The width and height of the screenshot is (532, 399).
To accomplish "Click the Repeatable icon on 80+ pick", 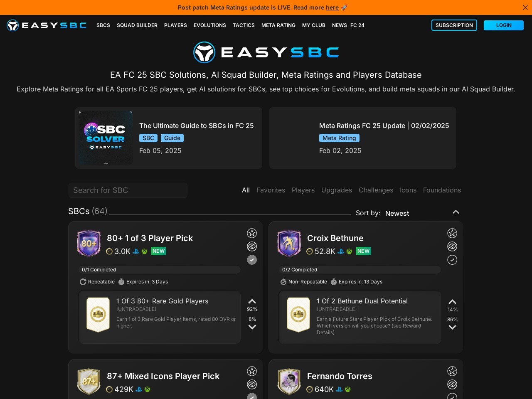I will point(83,282).
